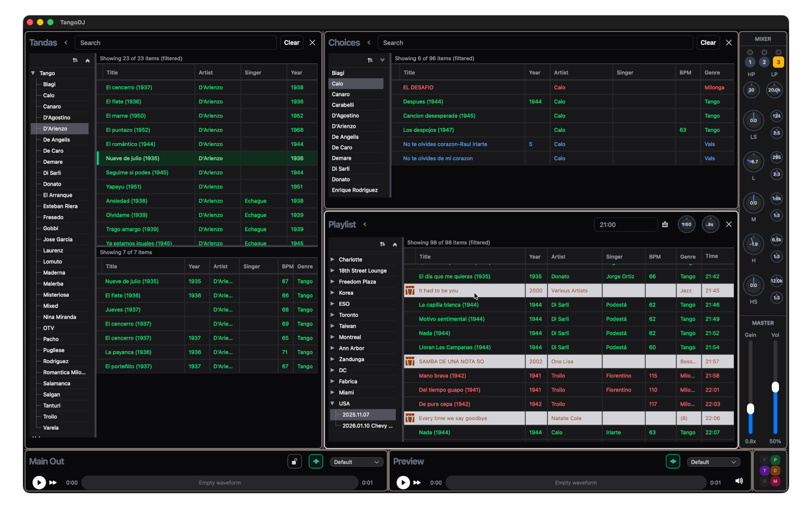Click the Tandas search field
The width and height of the screenshot is (812, 524).
(176, 43)
